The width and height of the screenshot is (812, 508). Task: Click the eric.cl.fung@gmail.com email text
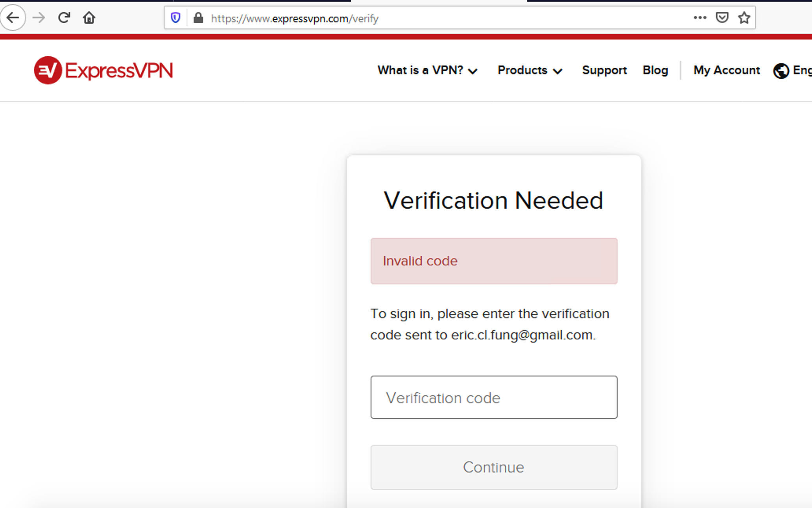pyautogui.click(x=522, y=335)
